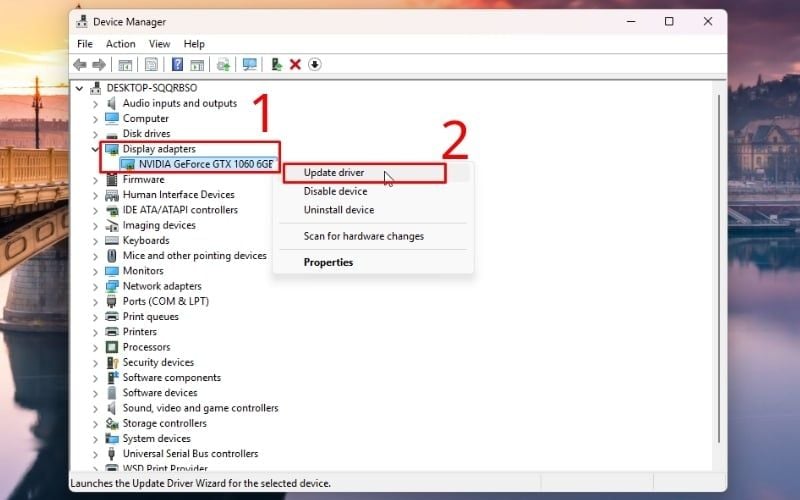Select the DESKTOP-SQQRBSO computer name
The height and width of the screenshot is (500, 800).
[x=152, y=88]
